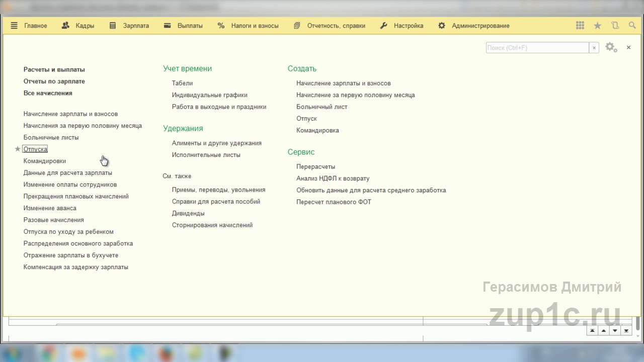Open the Зарплата section
The image size is (644, 362).
[x=129, y=26]
